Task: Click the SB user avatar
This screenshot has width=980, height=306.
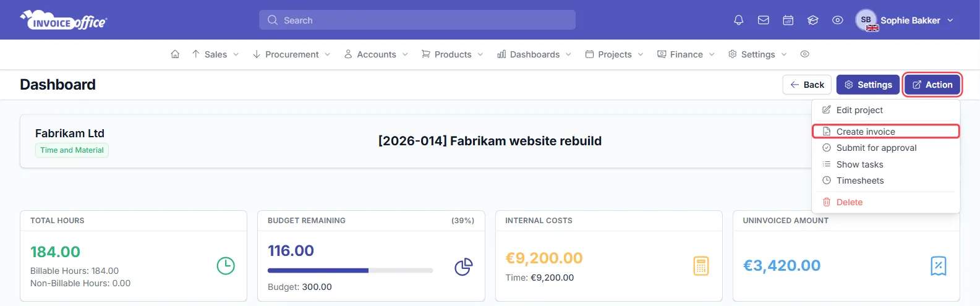Action: pos(866,20)
